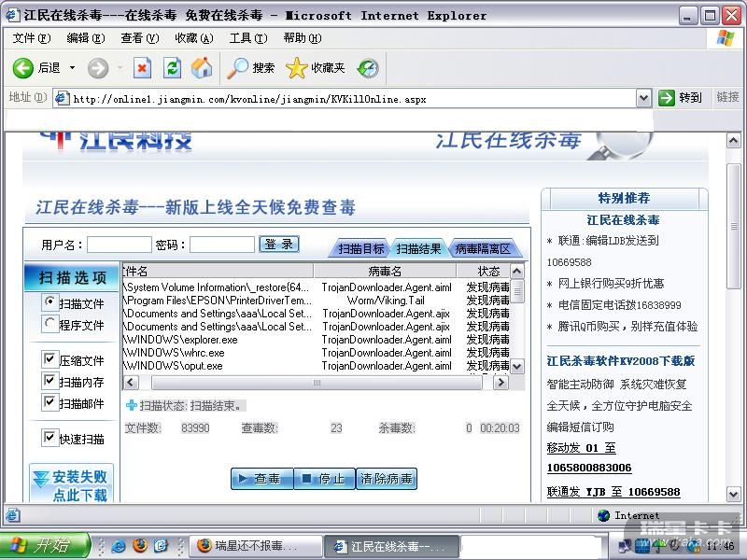
Task: Stop page loading with red X icon
Action: tap(142, 68)
